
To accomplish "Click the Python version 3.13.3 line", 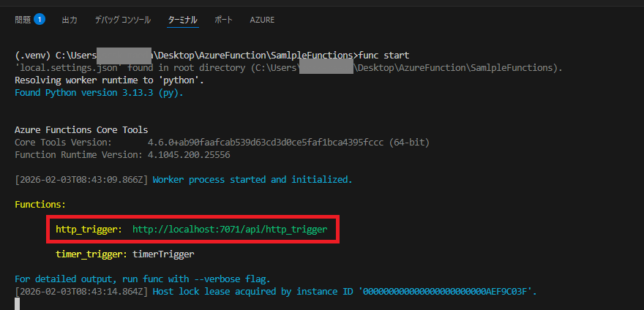I will pos(99,93).
